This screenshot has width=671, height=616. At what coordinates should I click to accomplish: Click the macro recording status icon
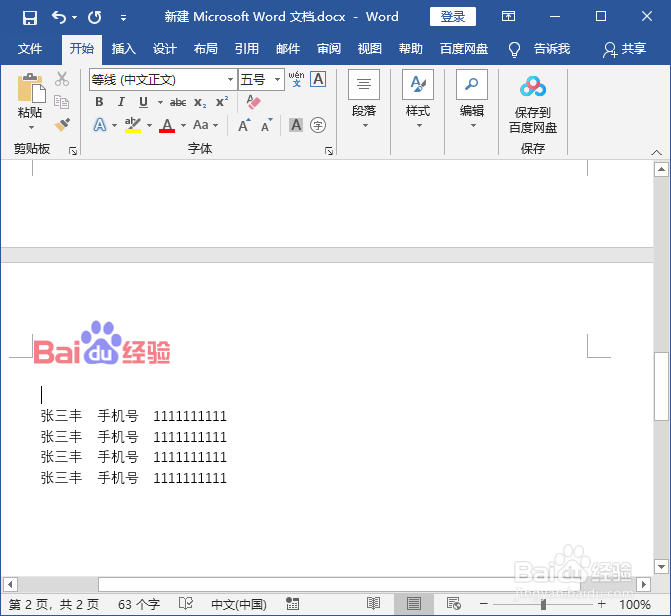tap(292, 604)
